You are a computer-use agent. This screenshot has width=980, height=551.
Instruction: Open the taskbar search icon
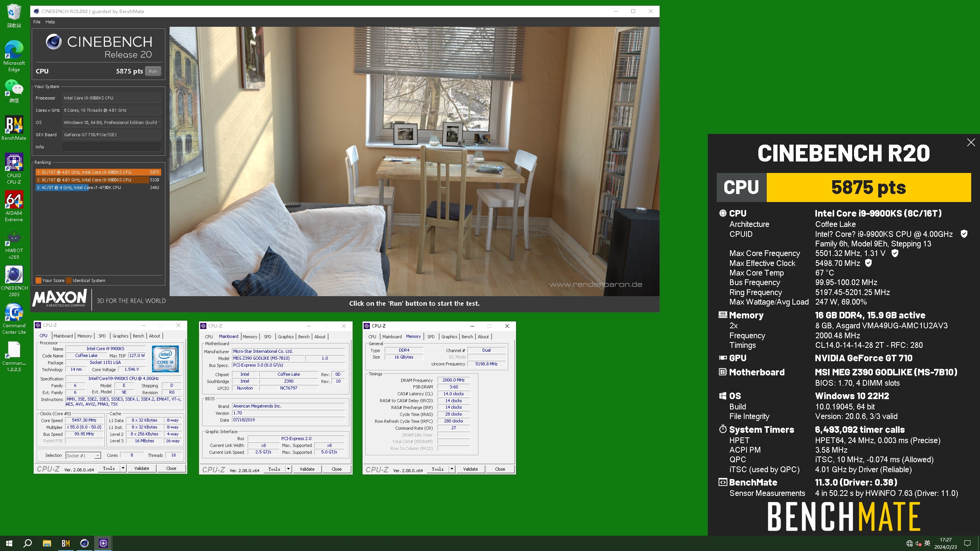pos(28,543)
